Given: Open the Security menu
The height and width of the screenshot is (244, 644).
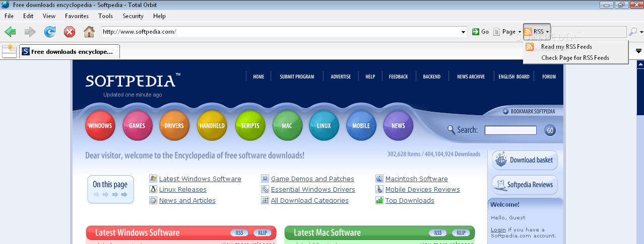Looking at the screenshot, I should [133, 16].
